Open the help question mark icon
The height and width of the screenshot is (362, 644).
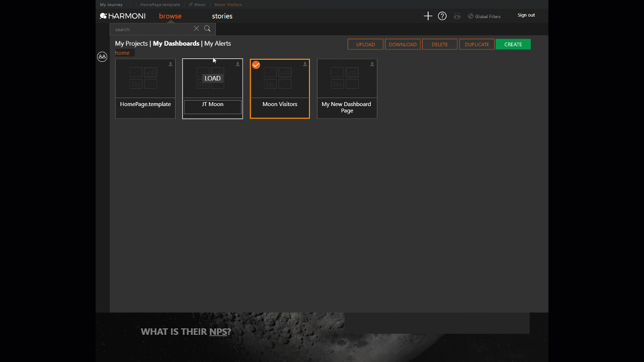pyautogui.click(x=442, y=16)
